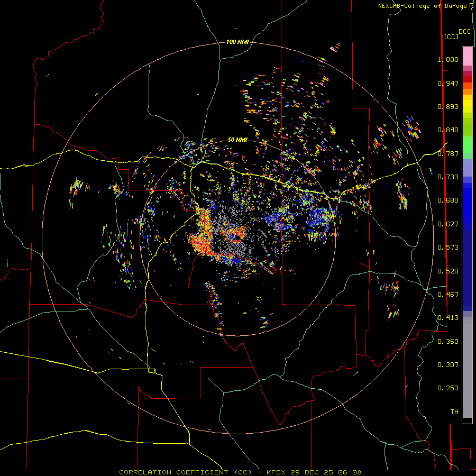Viewport: 476px width, 476px height.
Task: Select the 0.840 legend value
Action: click(x=448, y=130)
